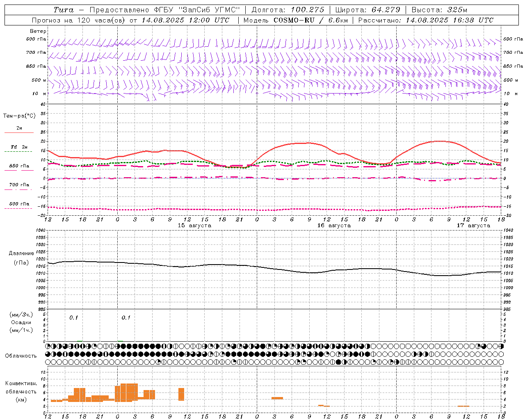This screenshot has width=525, height=420.
Task: Click the "Облачность" cloudiness label
Action: coord(21,356)
